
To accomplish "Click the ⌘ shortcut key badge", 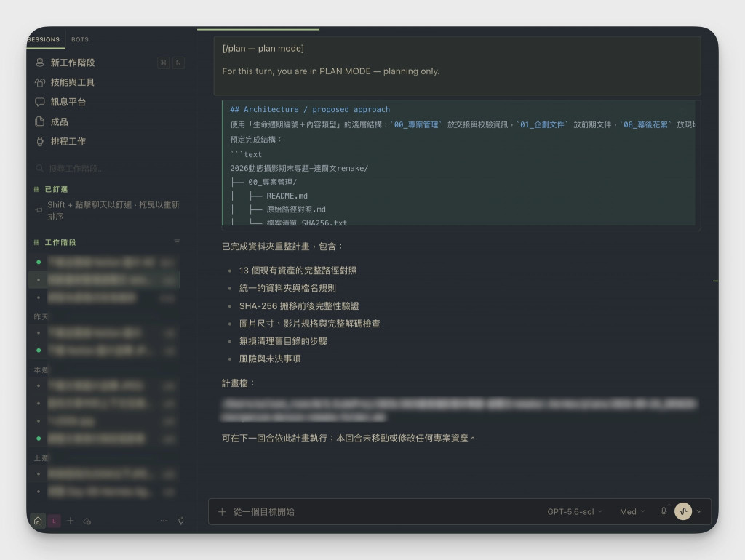I will coord(164,63).
